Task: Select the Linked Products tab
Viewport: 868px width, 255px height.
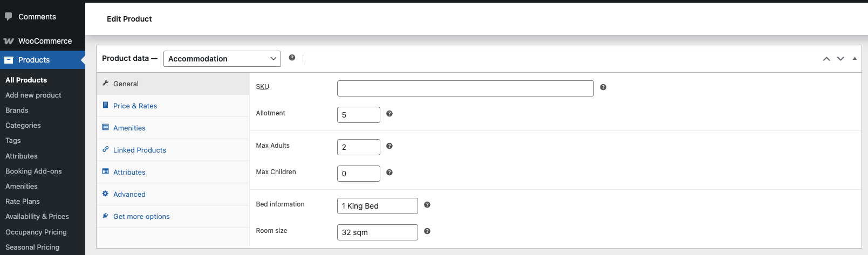Action: tap(139, 150)
